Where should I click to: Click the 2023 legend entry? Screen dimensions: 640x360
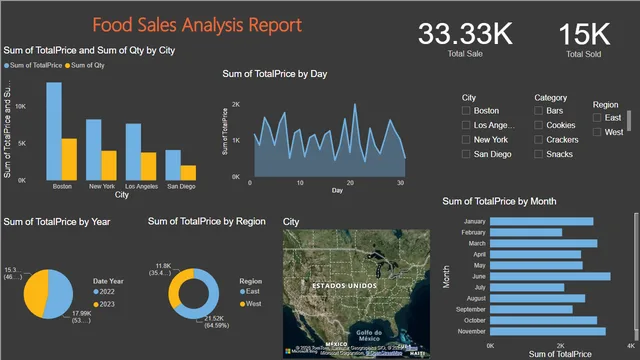104,304
